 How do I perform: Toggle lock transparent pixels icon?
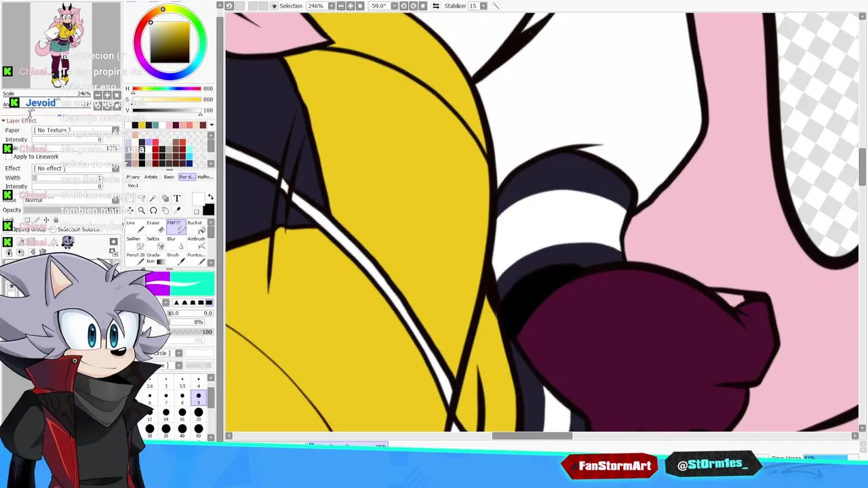27,220
